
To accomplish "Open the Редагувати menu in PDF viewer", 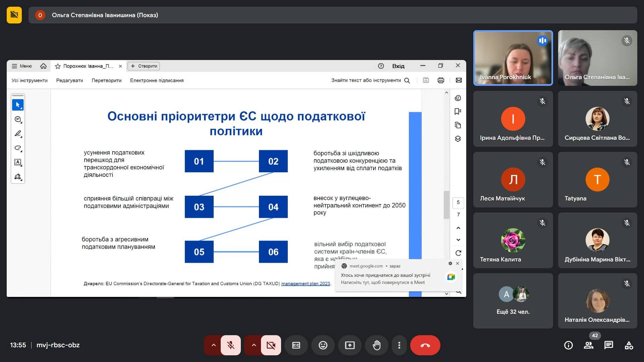I will 69,80.
